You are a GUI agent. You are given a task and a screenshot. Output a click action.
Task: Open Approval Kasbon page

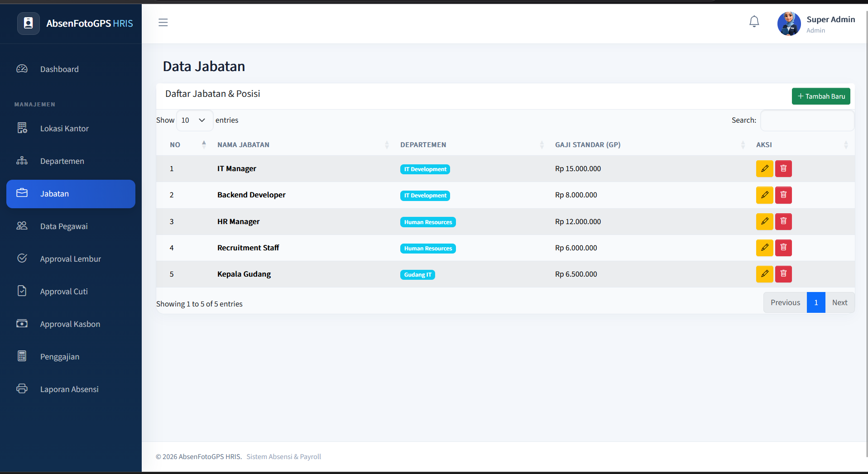[71, 324]
